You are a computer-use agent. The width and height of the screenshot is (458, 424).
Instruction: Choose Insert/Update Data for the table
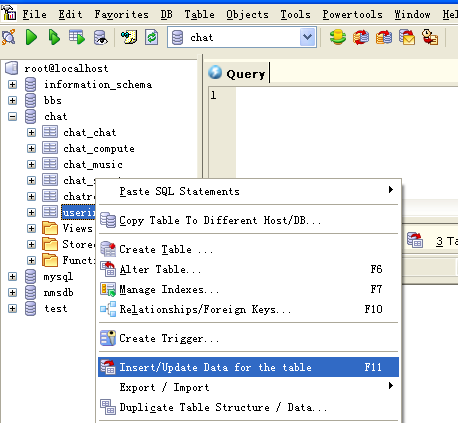[x=248, y=367]
